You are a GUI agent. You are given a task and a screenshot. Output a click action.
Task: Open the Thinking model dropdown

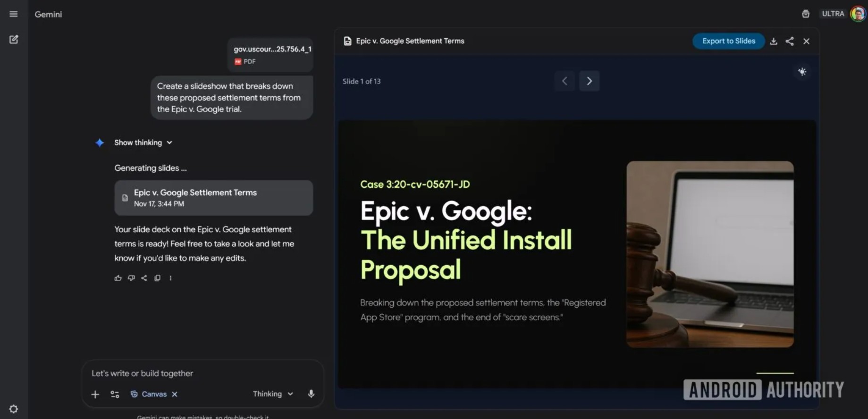[273, 394]
